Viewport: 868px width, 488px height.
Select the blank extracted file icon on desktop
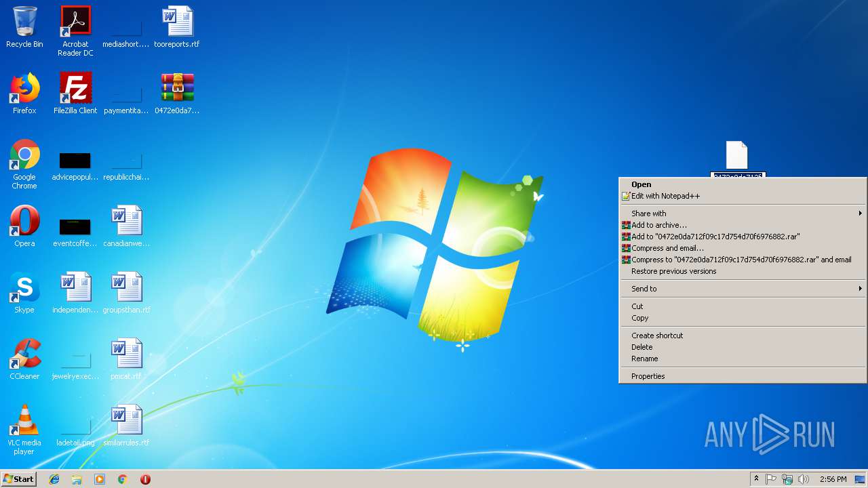tap(737, 156)
